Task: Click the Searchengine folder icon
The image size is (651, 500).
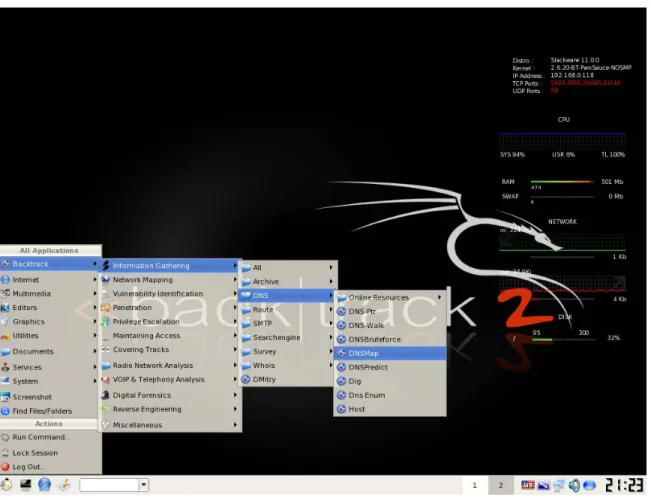Action: [246, 338]
